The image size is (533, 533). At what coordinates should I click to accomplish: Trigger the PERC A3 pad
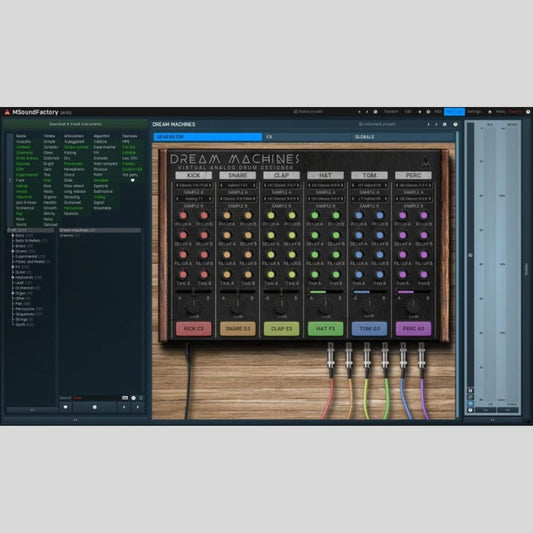[x=413, y=329]
